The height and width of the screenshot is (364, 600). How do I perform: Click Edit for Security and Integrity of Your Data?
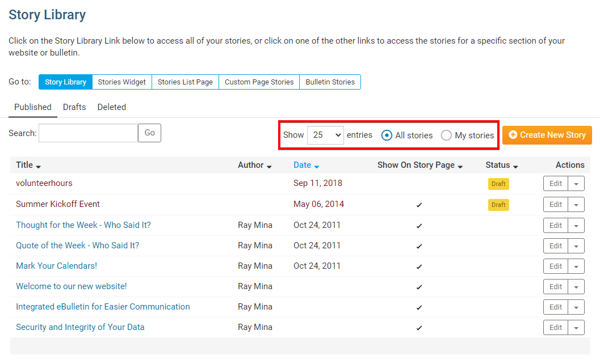[555, 328]
